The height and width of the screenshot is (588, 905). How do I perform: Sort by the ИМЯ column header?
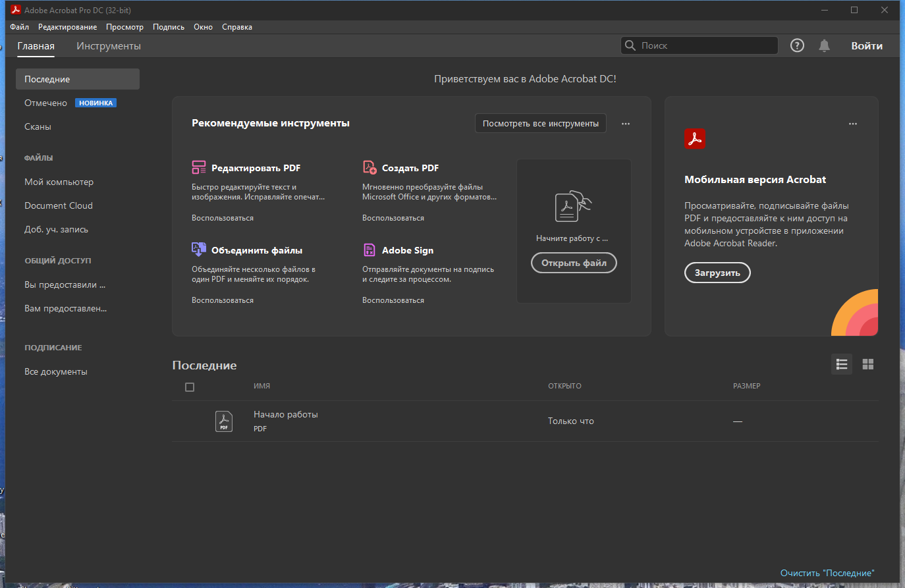point(262,386)
